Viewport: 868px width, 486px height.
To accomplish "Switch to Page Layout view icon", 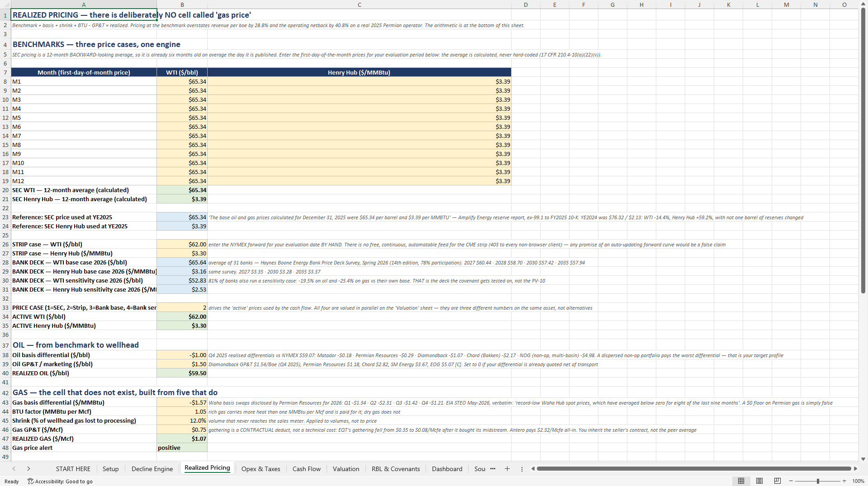I will pyautogui.click(x=759, y=481).
